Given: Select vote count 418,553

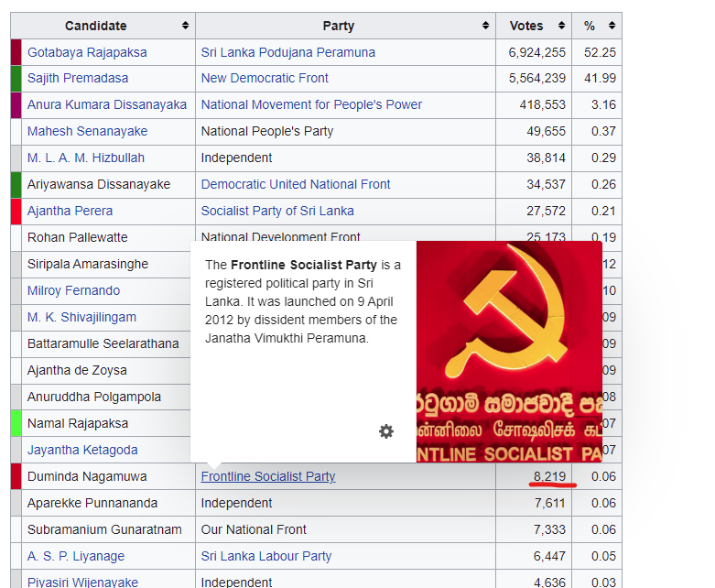Looking at the screenshot, I should click(x=542, y=104).
